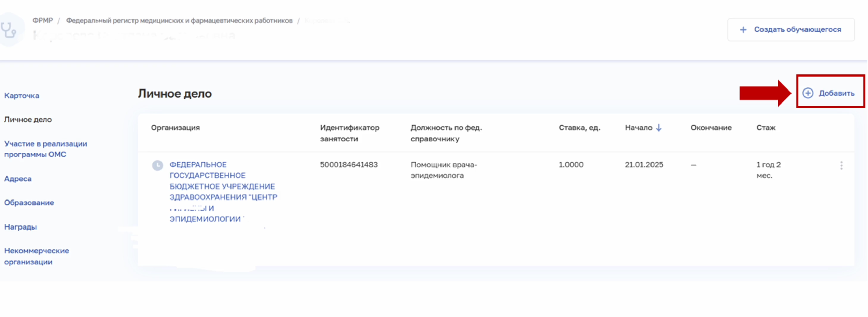Click the clock status icon beside the organization
868x317 pixels.
click(157, 165)
